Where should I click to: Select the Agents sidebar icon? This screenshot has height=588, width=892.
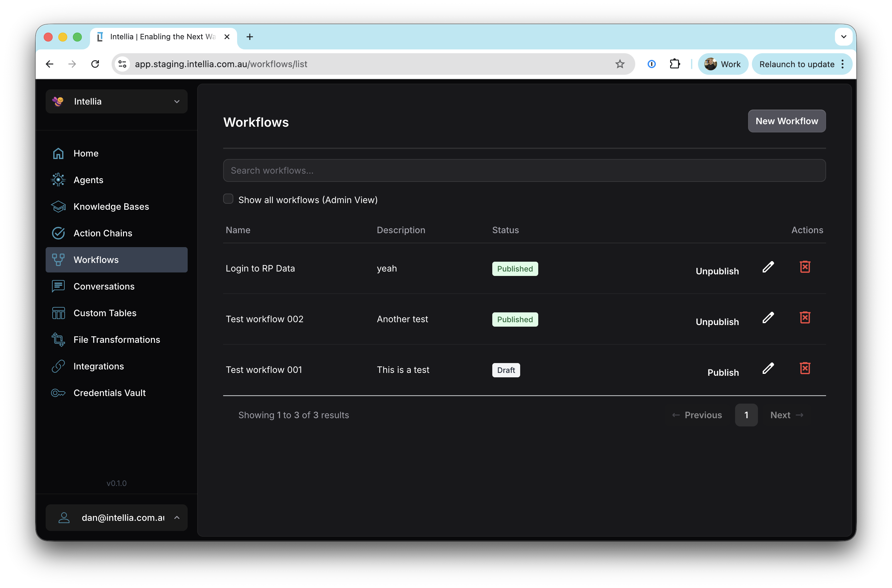(x=59, y=180)
